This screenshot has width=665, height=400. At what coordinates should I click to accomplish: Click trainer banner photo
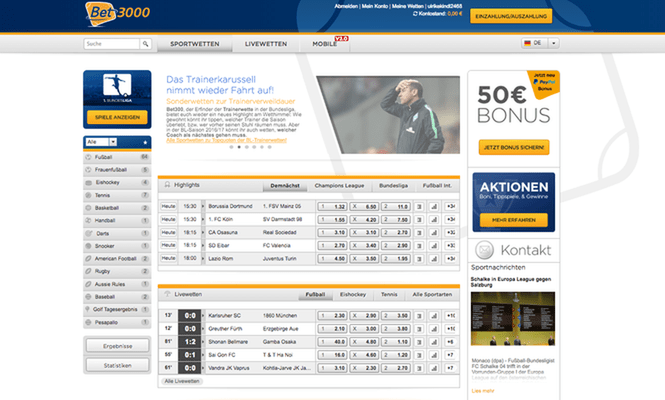click(x=388, y=115)
